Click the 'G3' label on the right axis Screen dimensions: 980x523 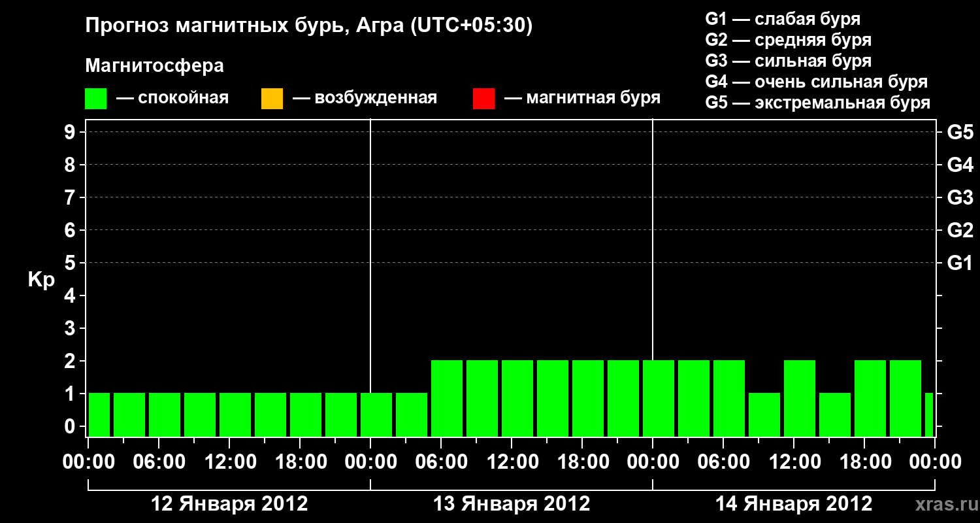tap(960, 197)
